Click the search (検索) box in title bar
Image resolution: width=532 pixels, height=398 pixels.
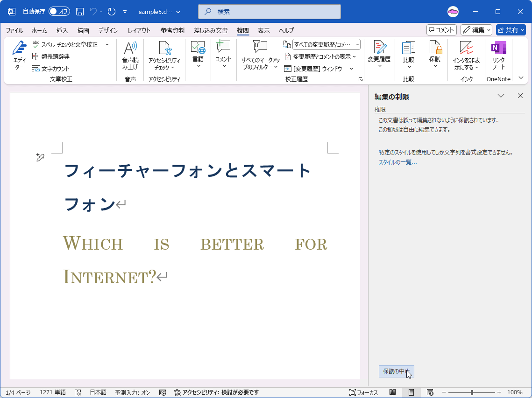tap(270, 12)
